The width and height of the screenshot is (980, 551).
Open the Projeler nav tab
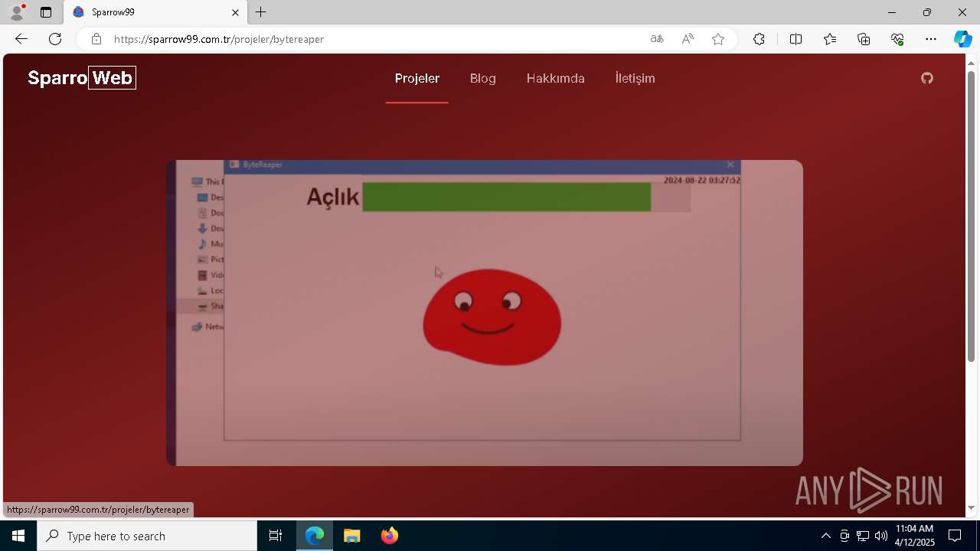(x=417, y=78)
